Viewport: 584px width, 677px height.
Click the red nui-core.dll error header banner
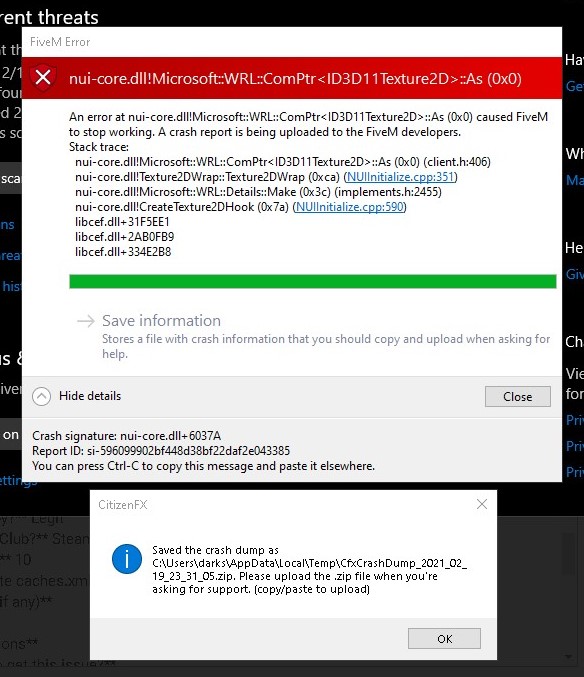point(292,78)
